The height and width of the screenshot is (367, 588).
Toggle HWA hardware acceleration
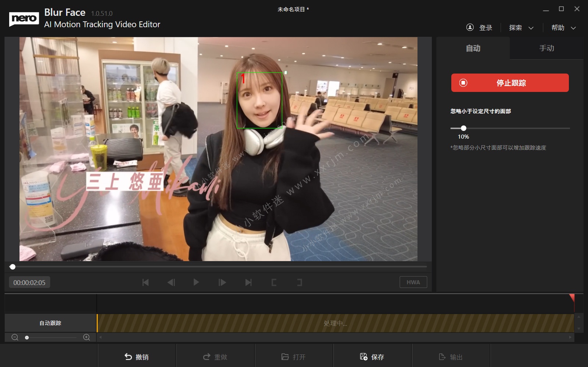point(413,282)
